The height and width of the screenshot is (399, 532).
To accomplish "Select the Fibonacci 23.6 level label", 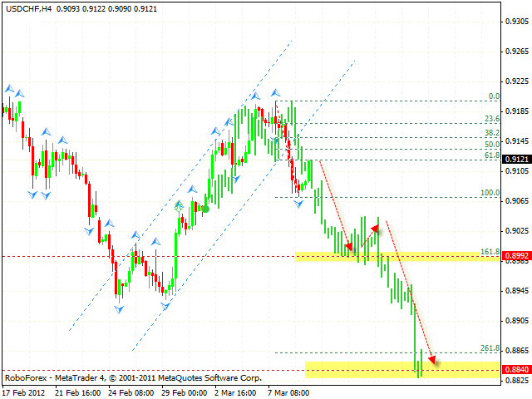I will [491, 119].
